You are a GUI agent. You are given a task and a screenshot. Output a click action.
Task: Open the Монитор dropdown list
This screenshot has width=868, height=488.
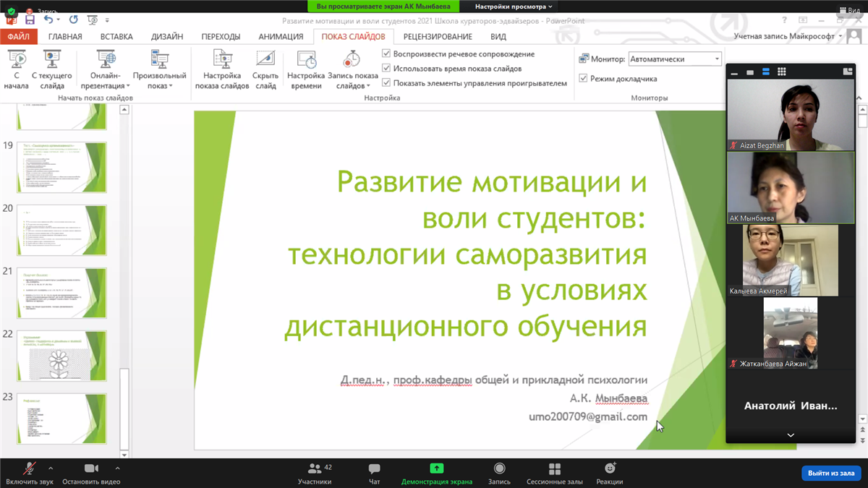[717, 59]
